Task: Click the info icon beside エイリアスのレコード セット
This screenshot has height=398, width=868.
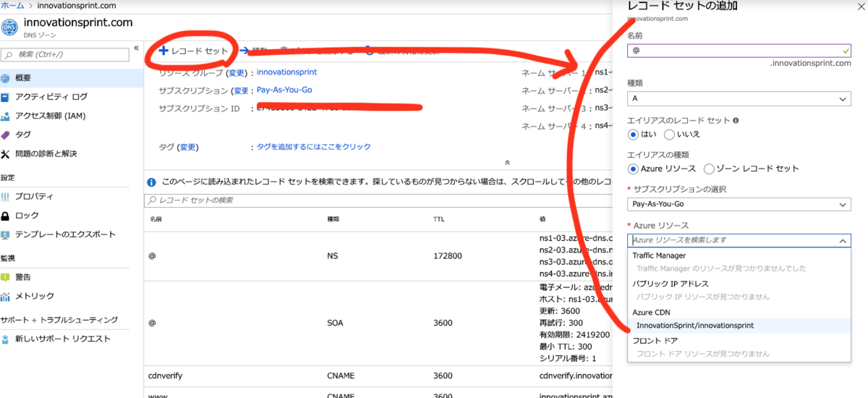Action: [736, 121]
